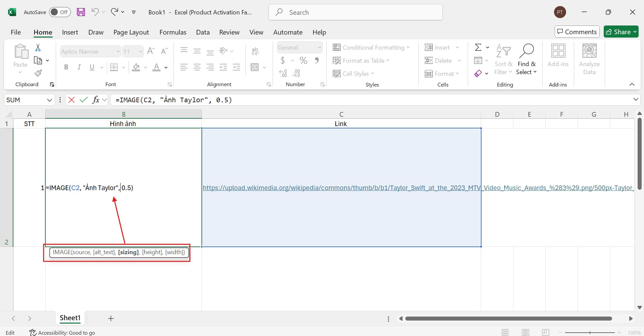Toggle Align Right alignment
The image size is (644, 336).
pyautogui.click(x=210, y=67)
